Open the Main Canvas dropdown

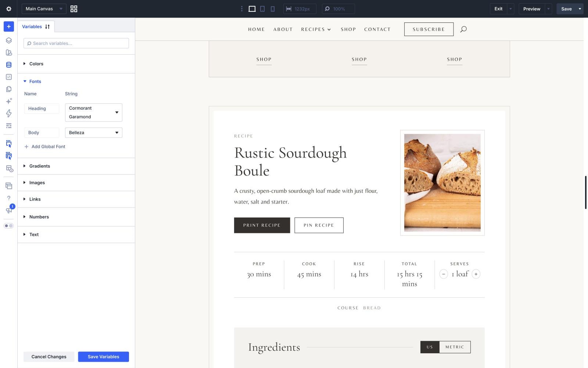[44, 9]
